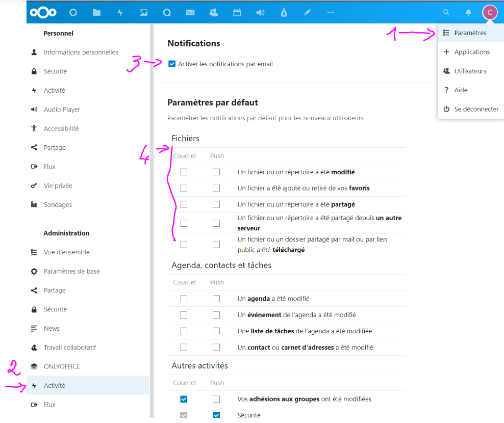Go to 'Informations personnelles' in sidebar
504x423 pixels.
[x=81, y=52]
